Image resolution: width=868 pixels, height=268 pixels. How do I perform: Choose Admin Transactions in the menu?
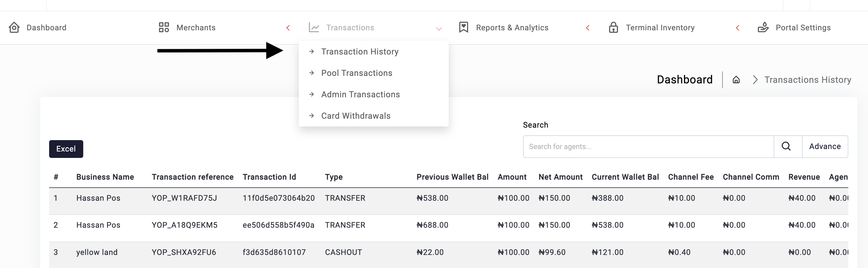[x=360, y=95]
